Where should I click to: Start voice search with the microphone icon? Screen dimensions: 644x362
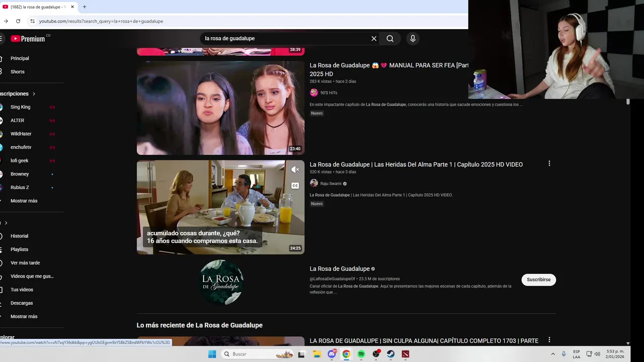413,39
